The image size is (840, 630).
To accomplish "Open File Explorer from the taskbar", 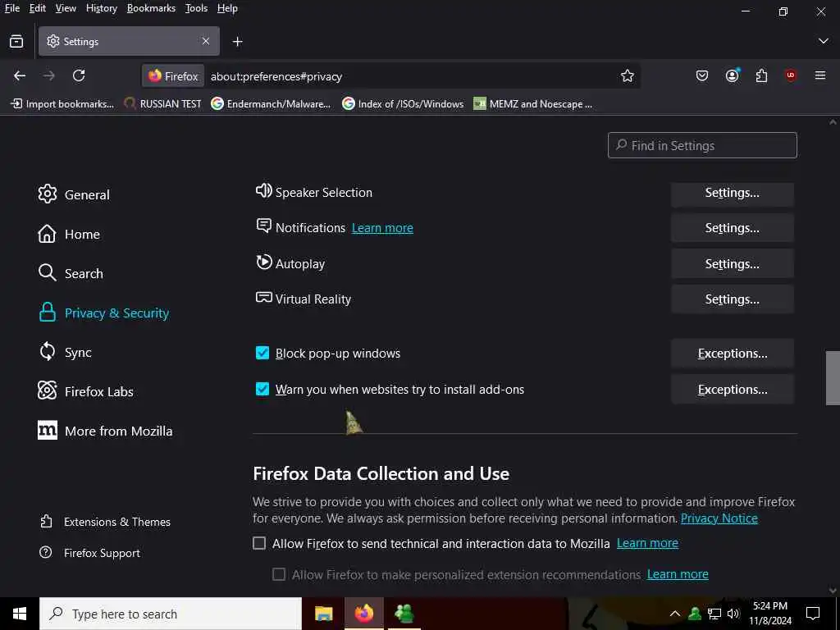I will (x=323, y=614).
